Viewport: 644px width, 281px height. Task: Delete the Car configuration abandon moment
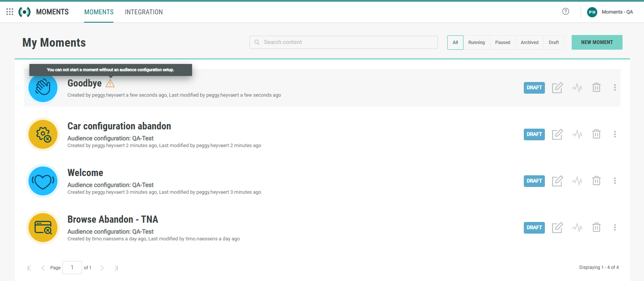pos(596,134)
